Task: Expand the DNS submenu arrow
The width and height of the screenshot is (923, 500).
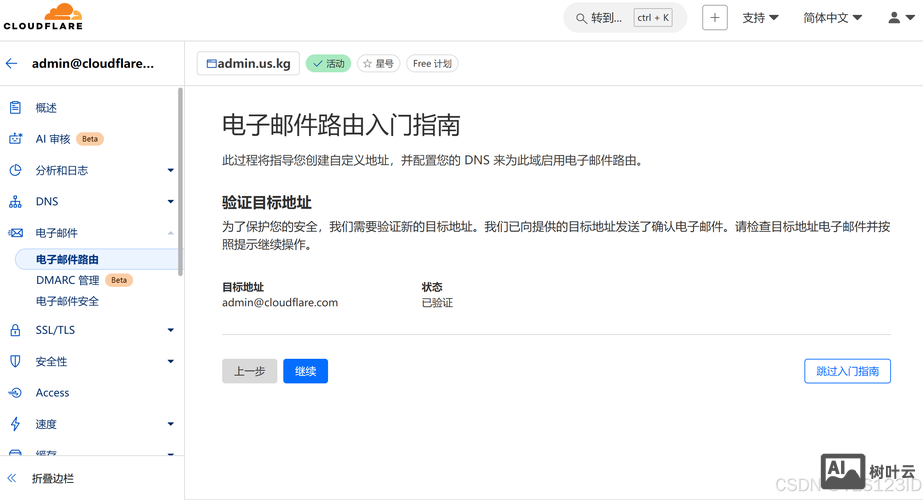Action: [171, 201]
